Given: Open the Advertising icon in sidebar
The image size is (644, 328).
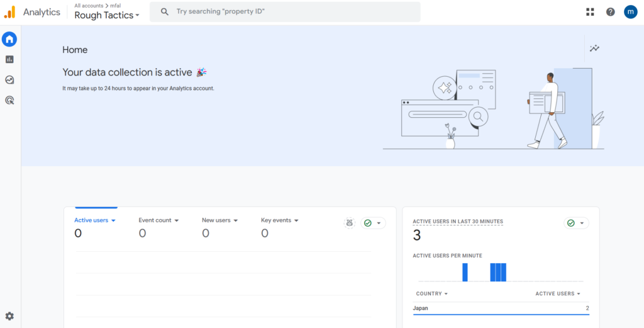Looking at the screenshot, I should tap(9, 100).
